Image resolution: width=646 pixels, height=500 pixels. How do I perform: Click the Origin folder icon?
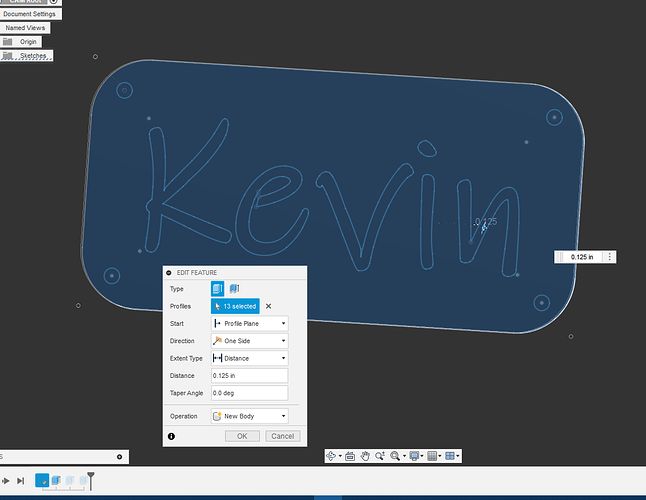tap(7, 42)
